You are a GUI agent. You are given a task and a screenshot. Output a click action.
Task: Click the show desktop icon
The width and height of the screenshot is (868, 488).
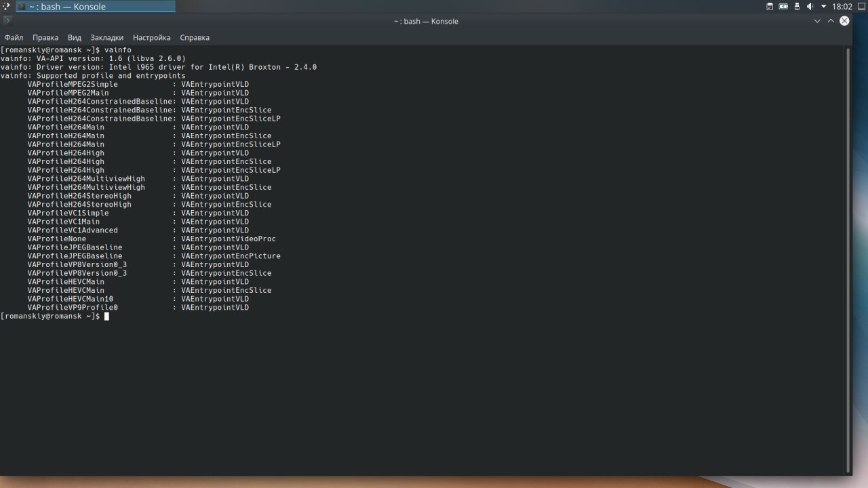pyautogui.click(x=861, y=7)
